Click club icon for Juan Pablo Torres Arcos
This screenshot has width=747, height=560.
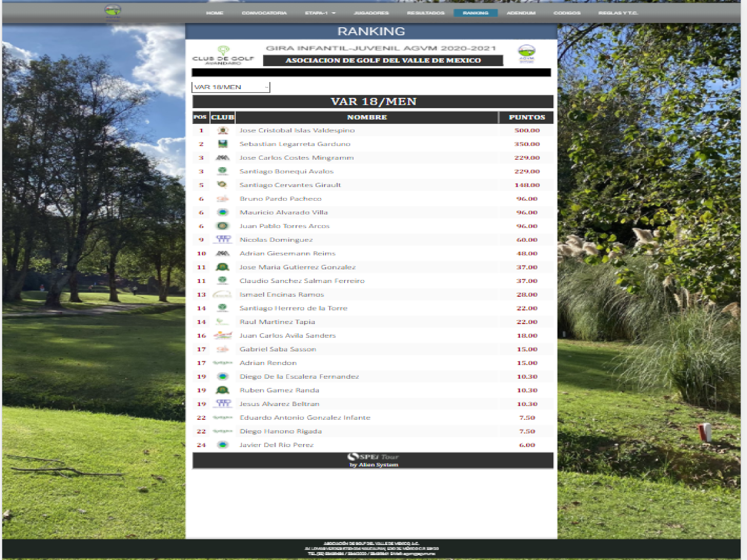(x=222, y=226)
